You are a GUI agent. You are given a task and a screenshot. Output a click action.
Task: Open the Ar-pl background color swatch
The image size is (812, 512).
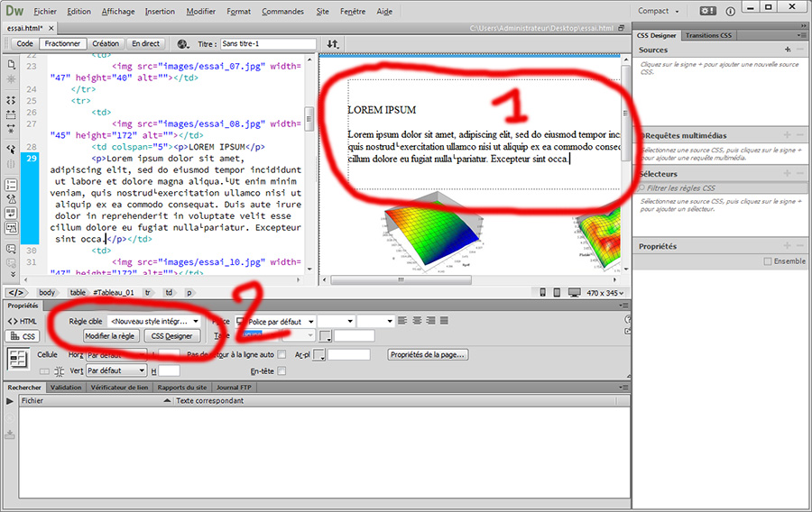[x=319, y=355]
